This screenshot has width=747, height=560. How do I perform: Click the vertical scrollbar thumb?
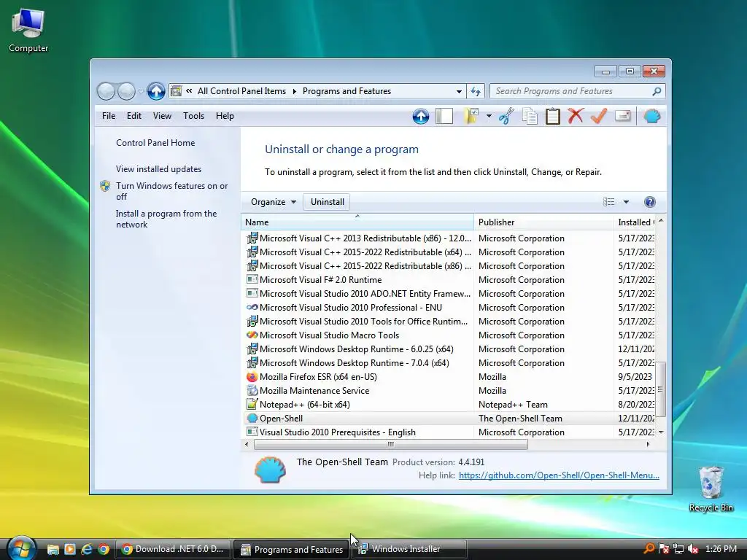(x=661, y=389)
